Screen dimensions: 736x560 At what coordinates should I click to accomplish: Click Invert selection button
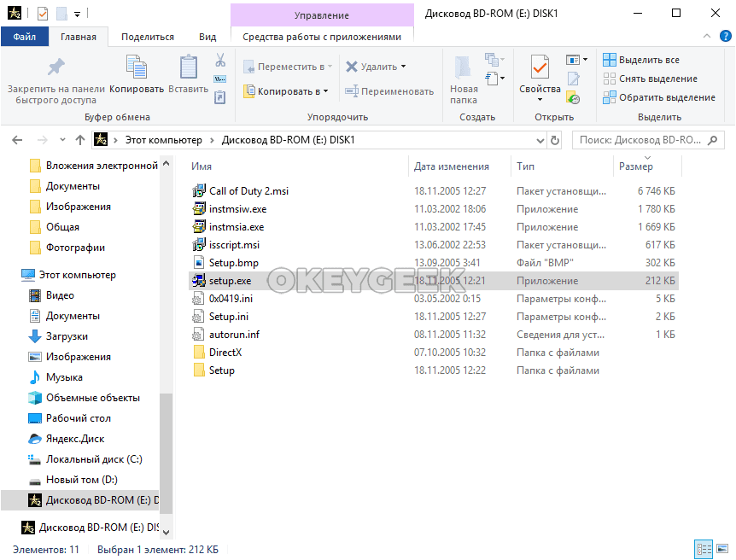659,97
